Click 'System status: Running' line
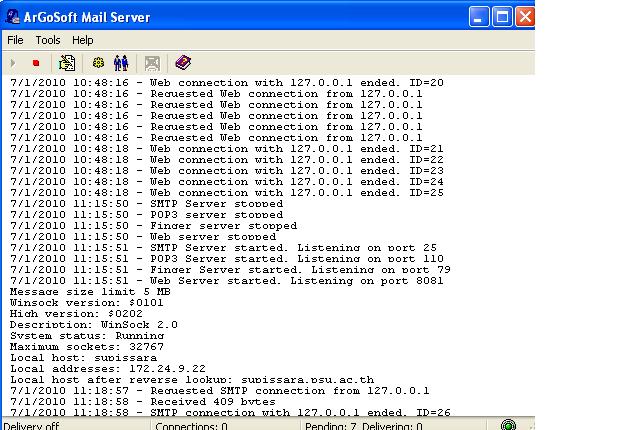The image size is (640, 430). [x=87, y=336]
